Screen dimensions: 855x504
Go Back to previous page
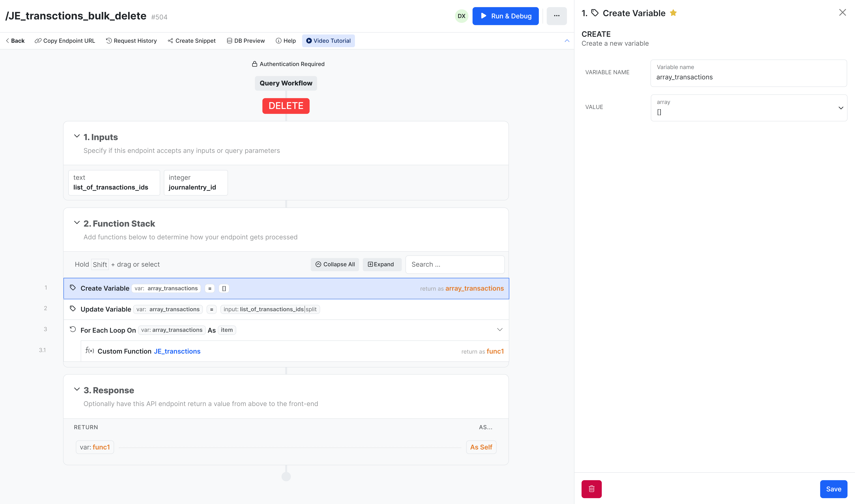(15, 41)
